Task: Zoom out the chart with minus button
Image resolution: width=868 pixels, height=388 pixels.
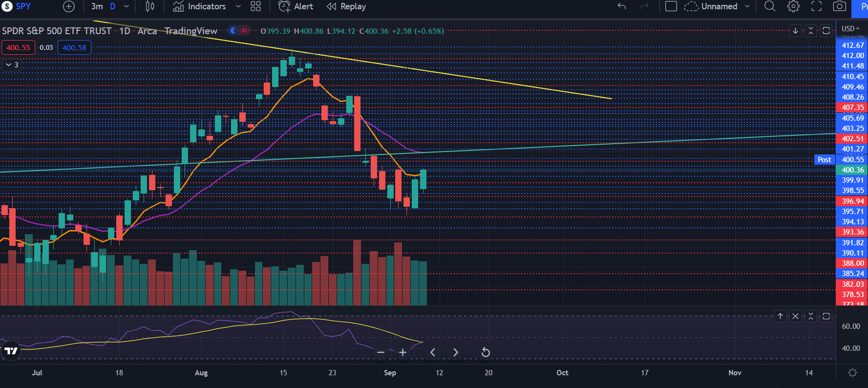Action: 381,352
